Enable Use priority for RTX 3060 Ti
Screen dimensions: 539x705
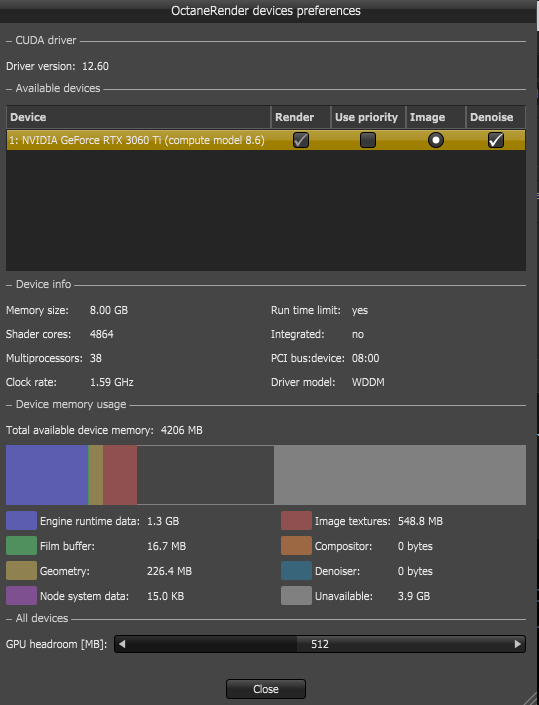tap(368, 140)
